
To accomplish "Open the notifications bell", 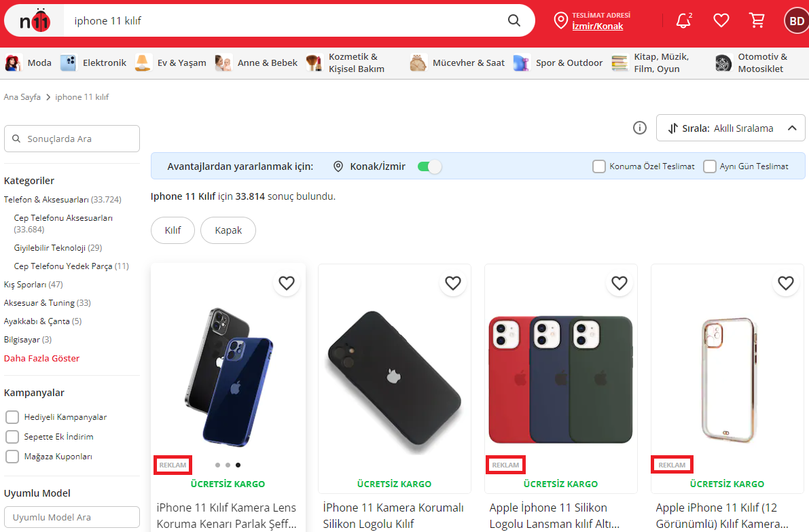I will pos(683,20).
